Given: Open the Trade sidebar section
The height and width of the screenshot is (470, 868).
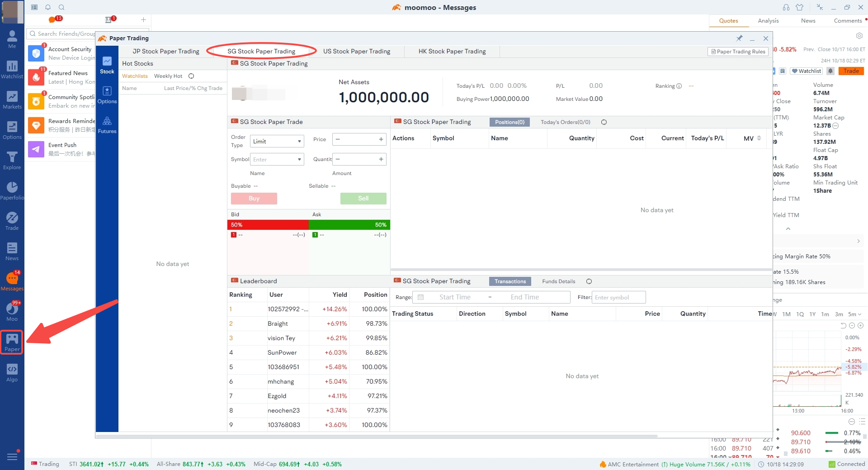Looking at the screenshot, I should click(12, 221).
